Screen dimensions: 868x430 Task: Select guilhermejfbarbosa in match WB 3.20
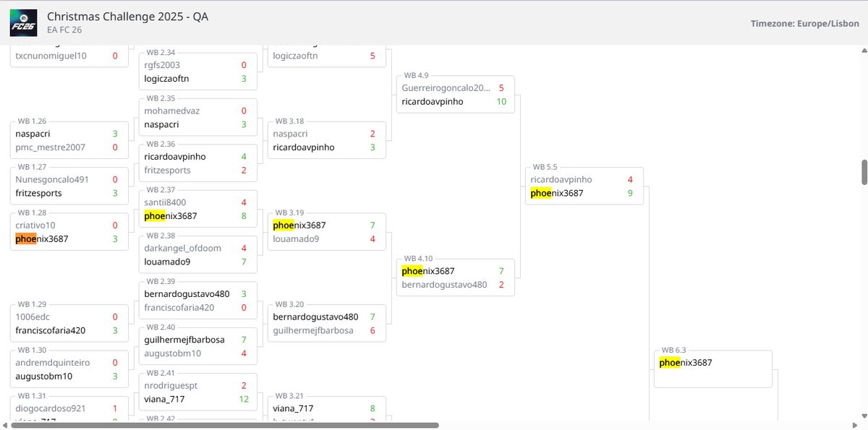coord(313,330)
